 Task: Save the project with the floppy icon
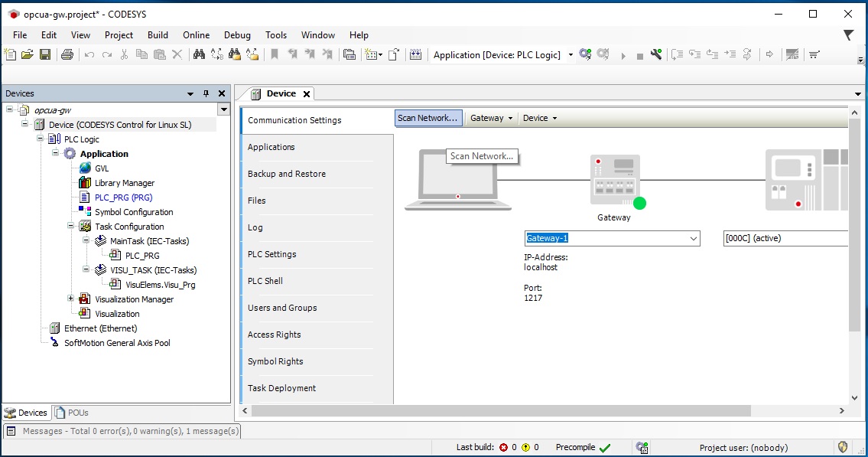coord(45,54)
